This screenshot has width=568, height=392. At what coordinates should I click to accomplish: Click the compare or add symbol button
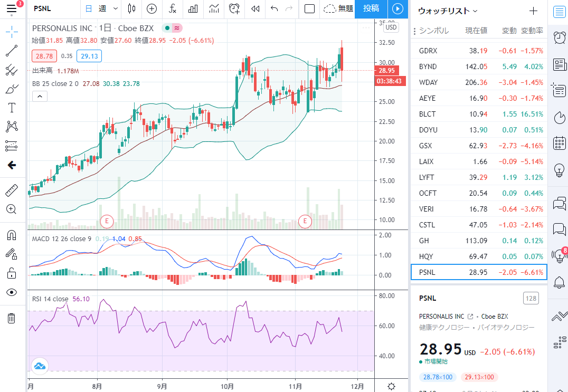click(152, 8)
